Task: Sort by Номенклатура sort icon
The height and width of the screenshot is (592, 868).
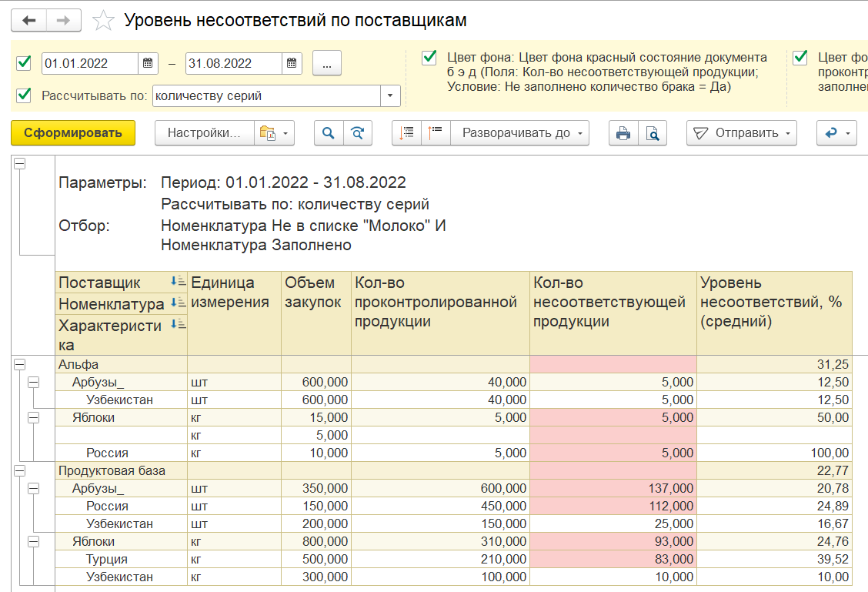Action: tap(178, 303)
